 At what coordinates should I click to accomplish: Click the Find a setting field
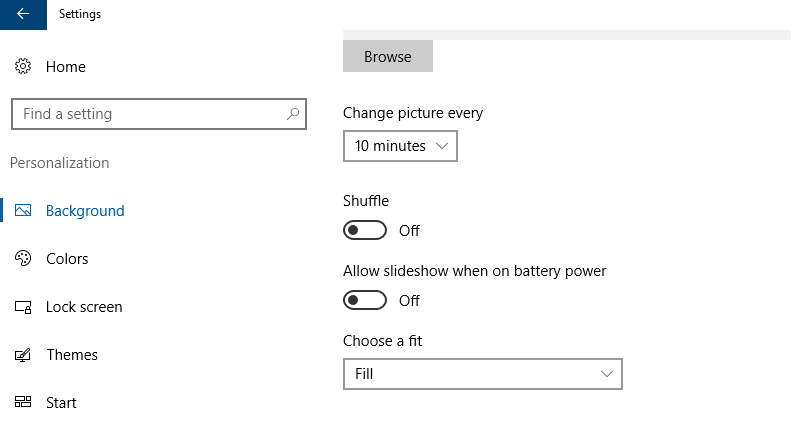click(x=159, y=114)
